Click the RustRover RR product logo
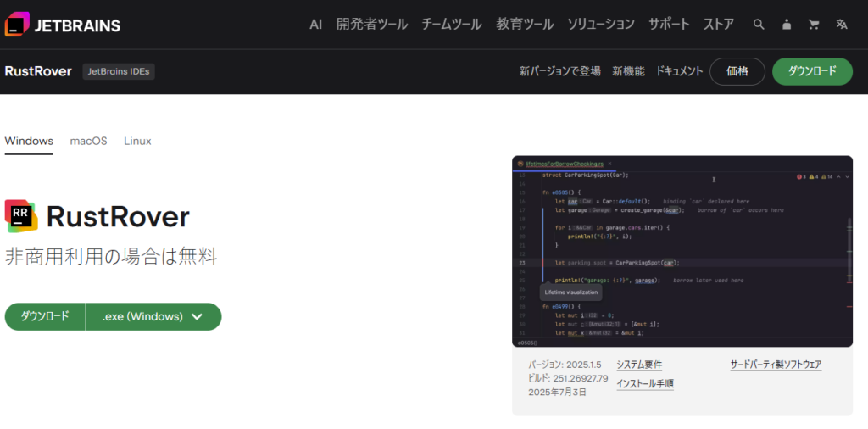Image resolution: width=868 pixels, height=429 pixels. (x=21, y=216)
